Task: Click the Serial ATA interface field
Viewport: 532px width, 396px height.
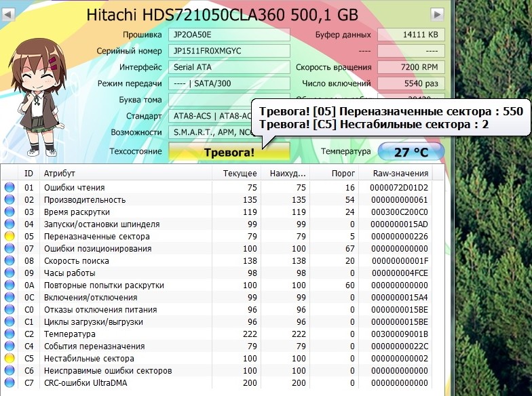Action: (x=229, y=67)
